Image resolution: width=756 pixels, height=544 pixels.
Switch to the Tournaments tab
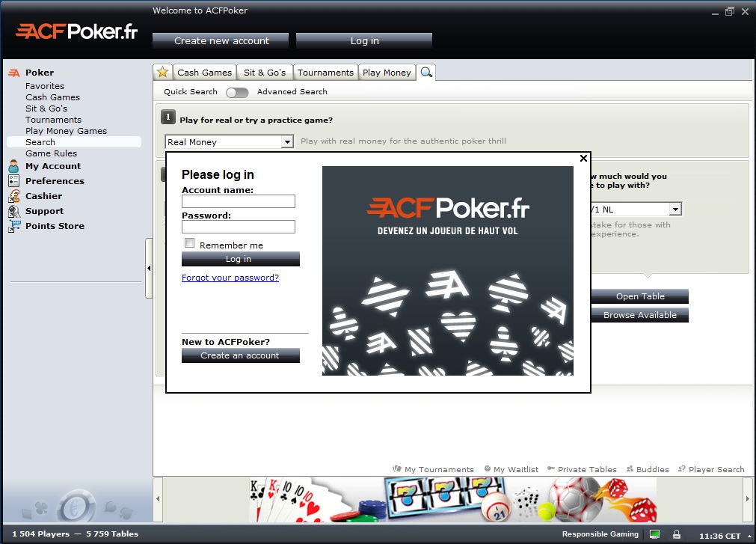pos(325,73)
